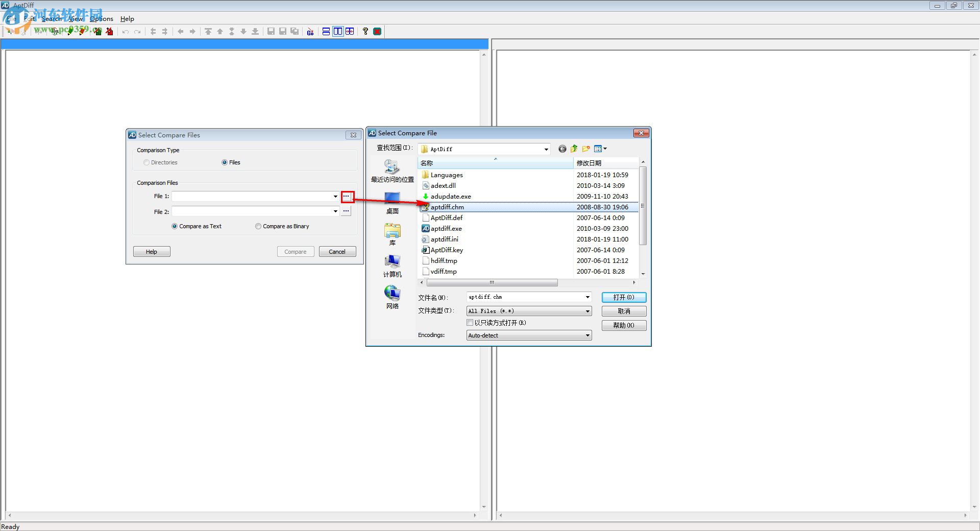Click the undo arrow in the toolbar

pyautogui.click(x=126, y=32)
